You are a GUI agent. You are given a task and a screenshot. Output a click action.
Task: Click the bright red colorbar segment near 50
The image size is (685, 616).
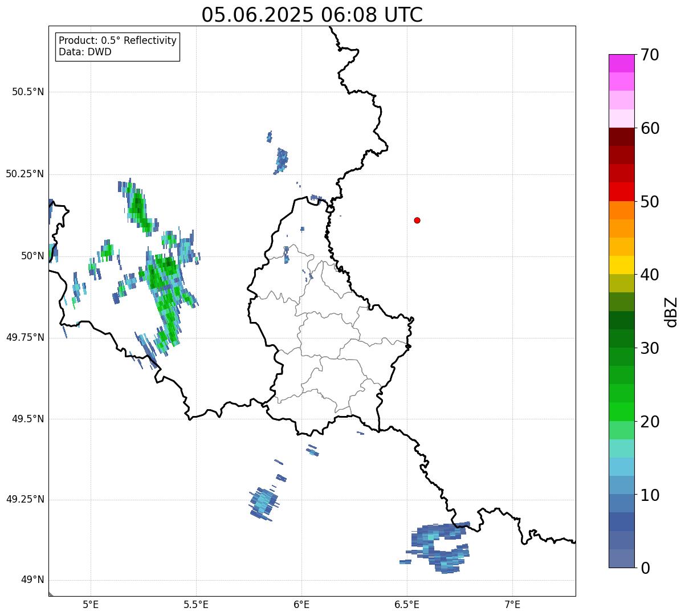[622, 191]
